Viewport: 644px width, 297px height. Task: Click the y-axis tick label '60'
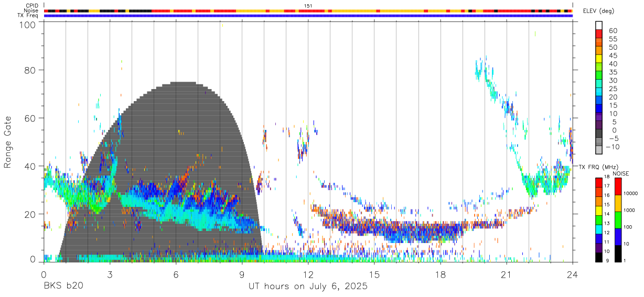31,118
